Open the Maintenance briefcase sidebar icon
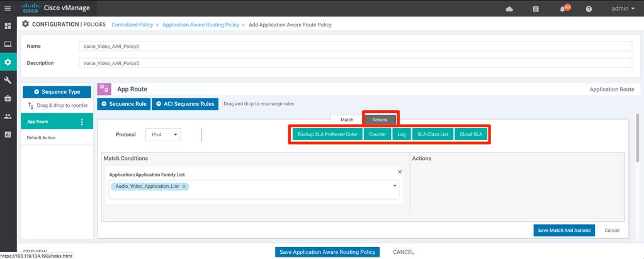The image size is (644, 259). [8, 98]
